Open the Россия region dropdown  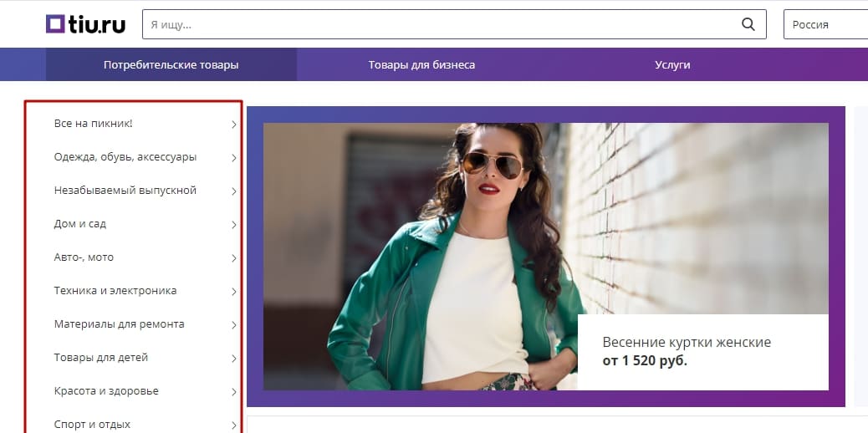(x=824, y=24)
